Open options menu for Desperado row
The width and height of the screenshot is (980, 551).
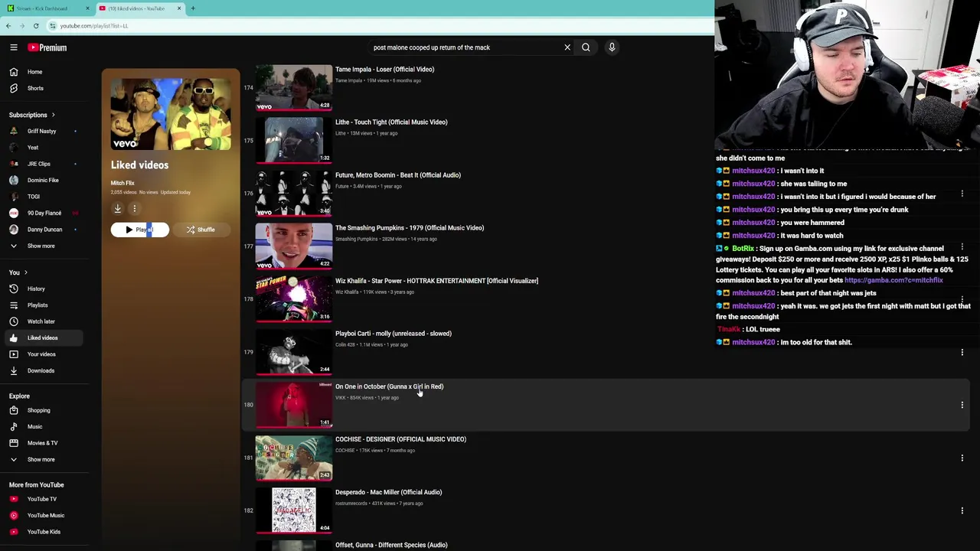click(962, 510)
